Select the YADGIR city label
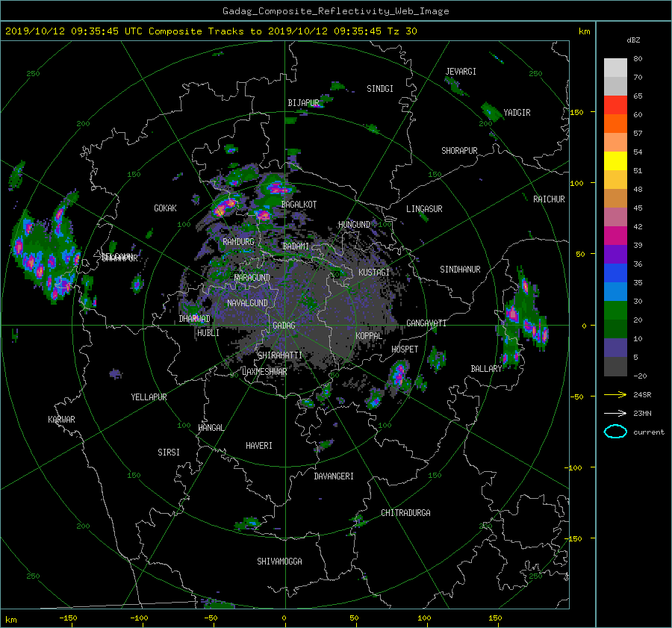This screenshot has height=628, width=672. tap(517, 113)
